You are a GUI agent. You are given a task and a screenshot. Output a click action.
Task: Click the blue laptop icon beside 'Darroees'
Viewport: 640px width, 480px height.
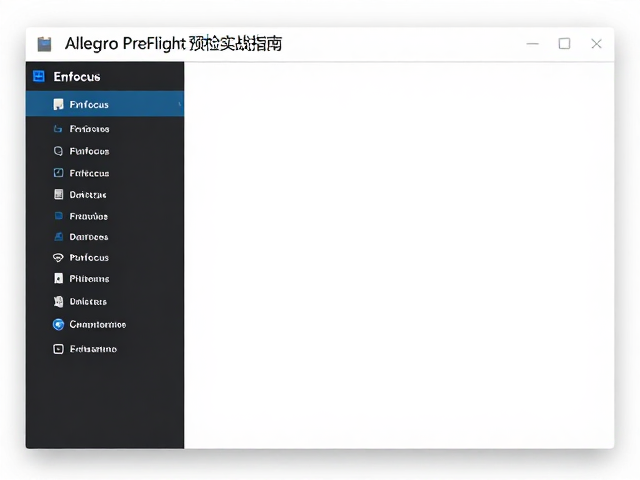coord(58,237)
